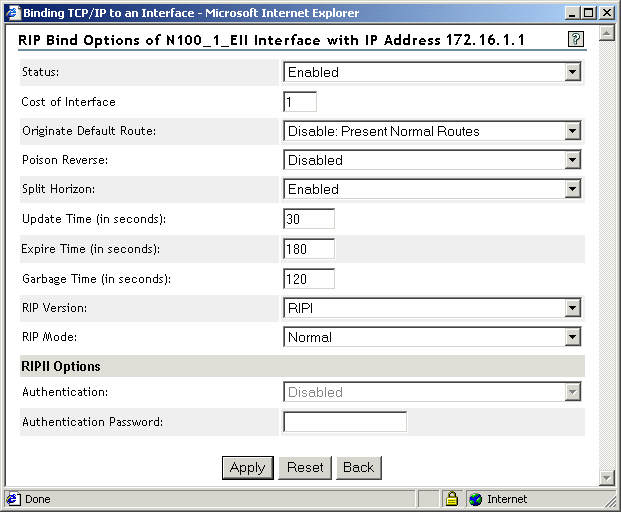Open the Originate Default Route dropdown
This screenshot has height=512, width=621.
(432, 131)
